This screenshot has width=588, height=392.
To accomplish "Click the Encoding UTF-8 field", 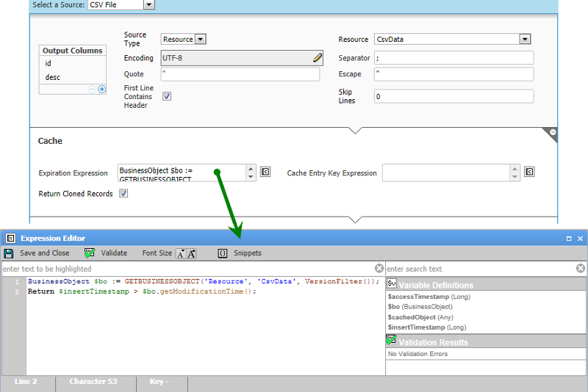I will click(242, 58).
